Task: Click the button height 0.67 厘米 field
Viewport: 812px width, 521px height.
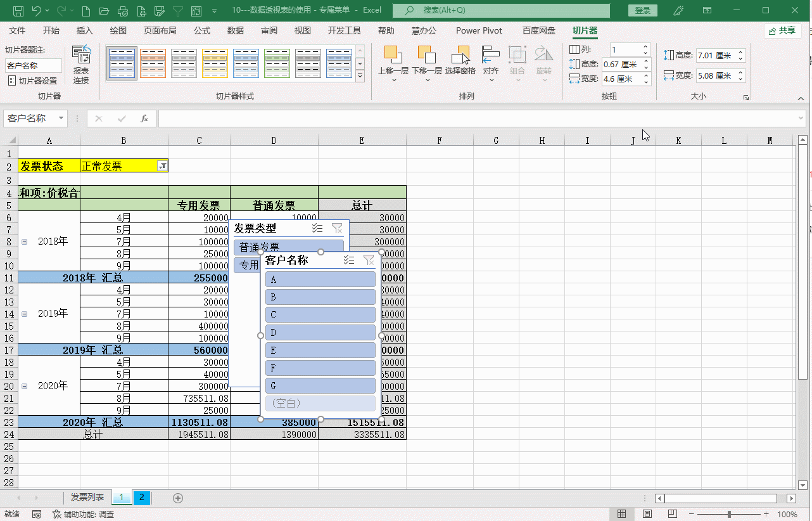Action: tap(622, 64)
